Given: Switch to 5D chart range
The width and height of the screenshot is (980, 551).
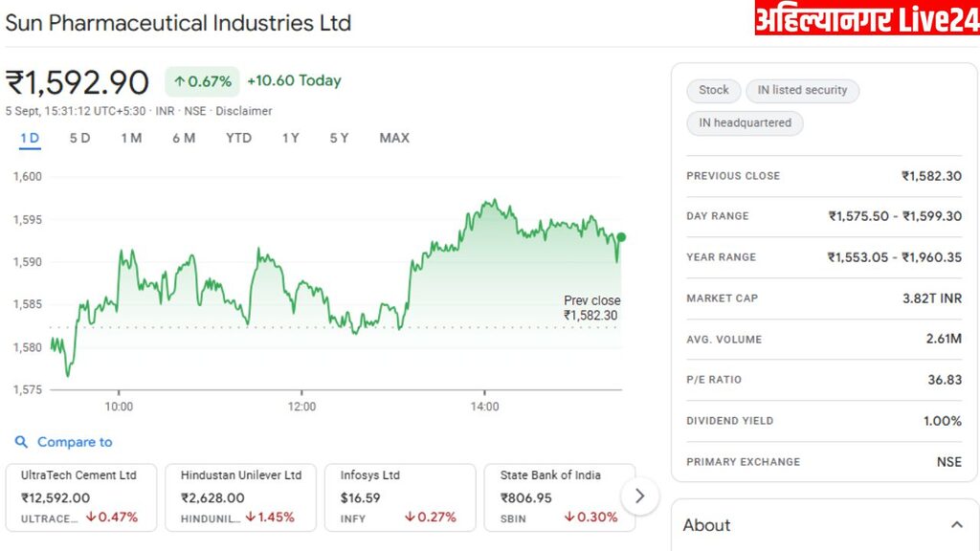Looking at the screenshot, I should 79,138.
